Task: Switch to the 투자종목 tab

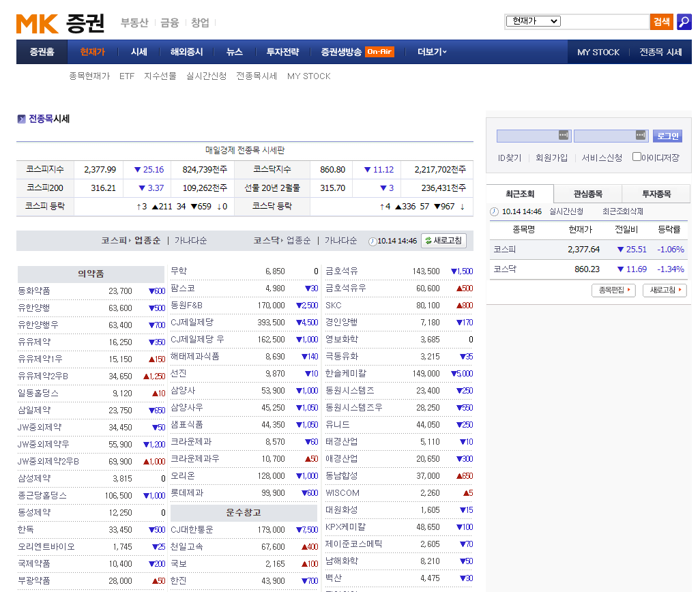Action: pyautogui.click(x=656, y=194)
